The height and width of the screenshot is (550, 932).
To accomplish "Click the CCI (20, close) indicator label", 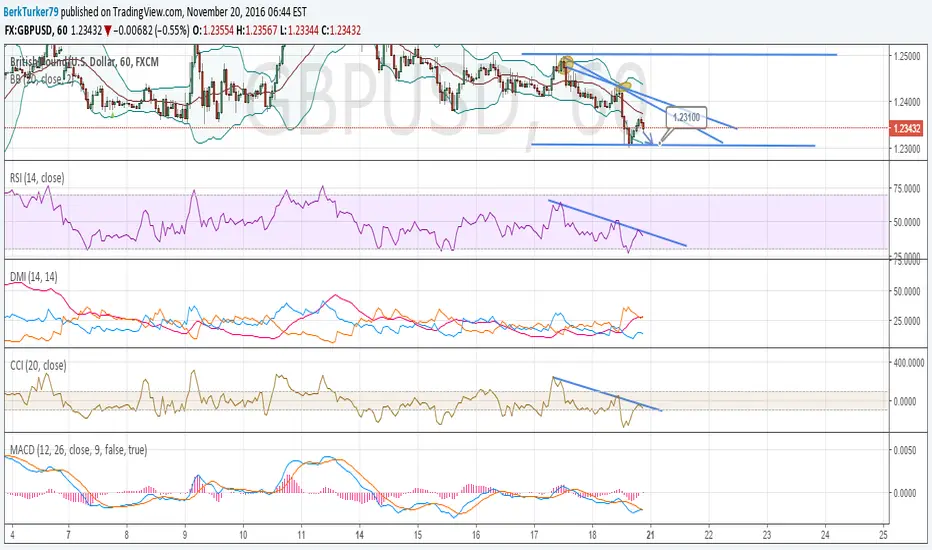I will click(38, 365).
